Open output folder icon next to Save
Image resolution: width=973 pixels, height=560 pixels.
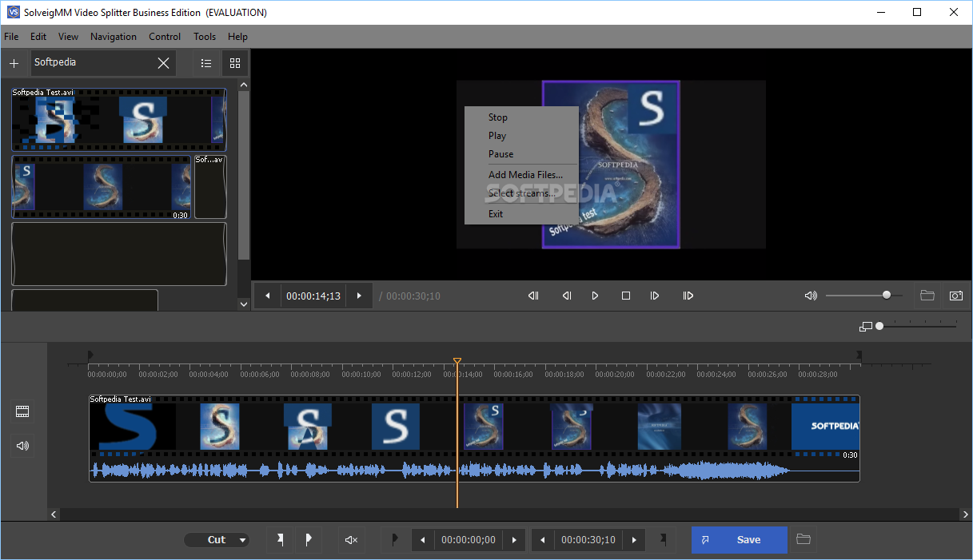804,540
